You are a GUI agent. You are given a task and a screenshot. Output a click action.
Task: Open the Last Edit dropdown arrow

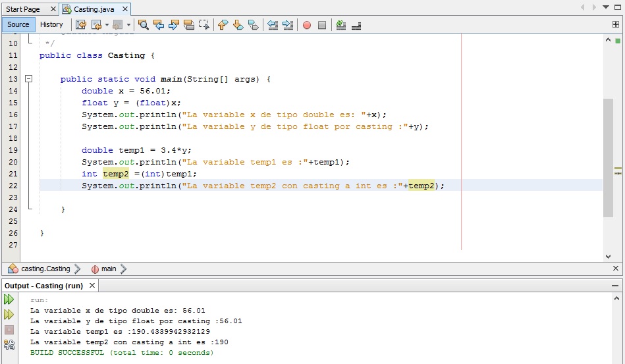pos(107,25)
